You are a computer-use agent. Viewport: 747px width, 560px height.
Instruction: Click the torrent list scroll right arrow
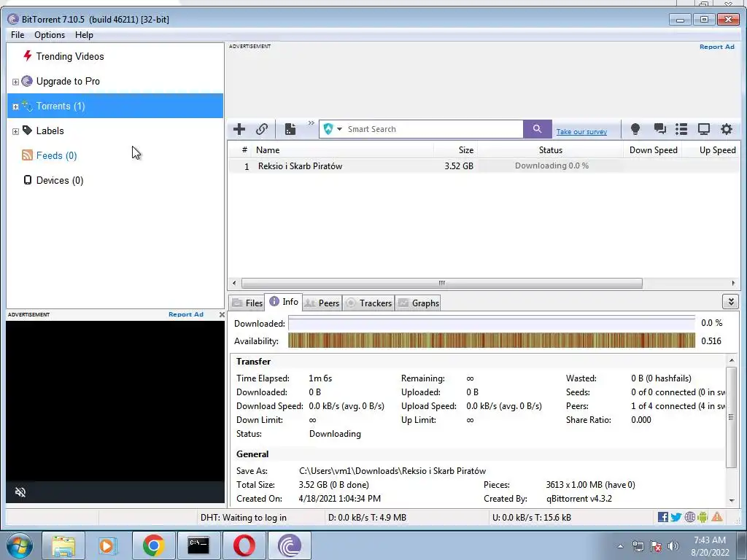click(733, 284)
